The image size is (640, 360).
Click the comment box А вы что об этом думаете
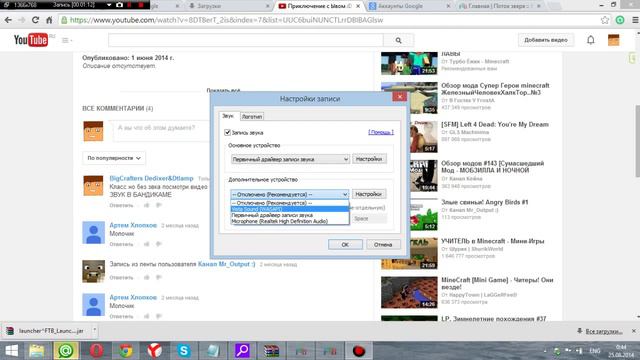pos(161,131)
